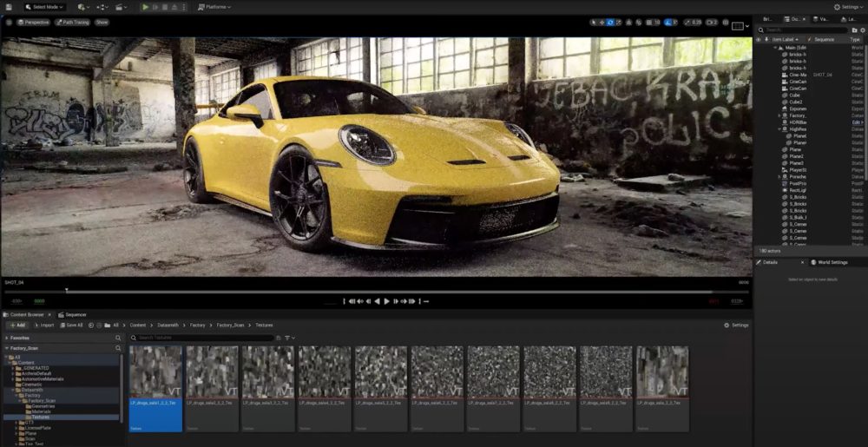Open the Platforms dropdown

(x=214, y=7)
